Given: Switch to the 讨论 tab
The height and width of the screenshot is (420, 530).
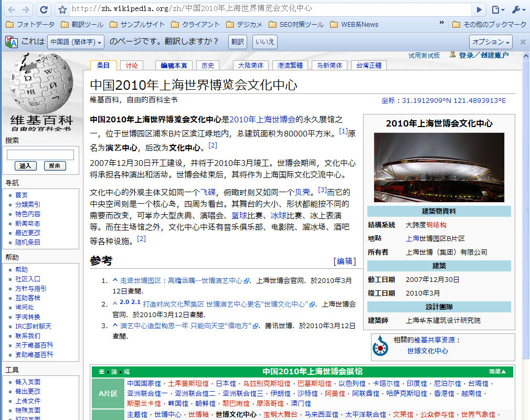Looking at the screenshot, I should tap(132, 65).
